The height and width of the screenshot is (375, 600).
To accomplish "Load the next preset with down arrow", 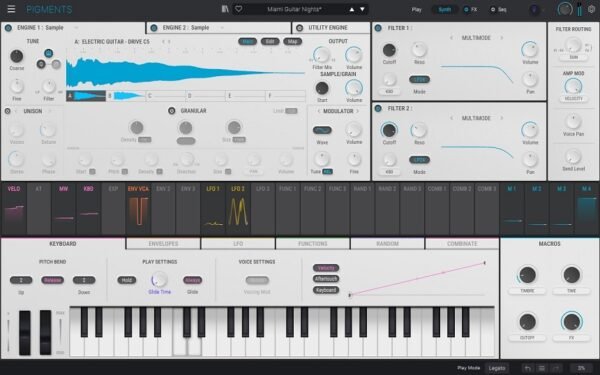I will tap(362, 10).
